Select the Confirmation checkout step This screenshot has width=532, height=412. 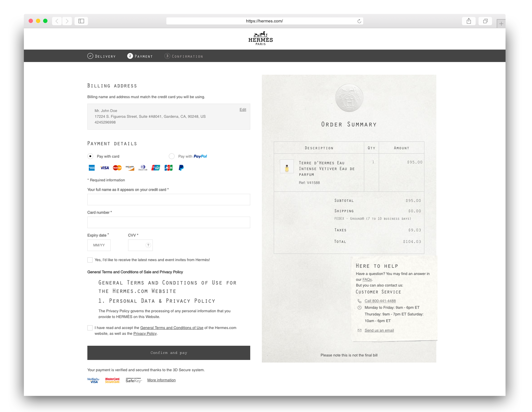(184, 56)
